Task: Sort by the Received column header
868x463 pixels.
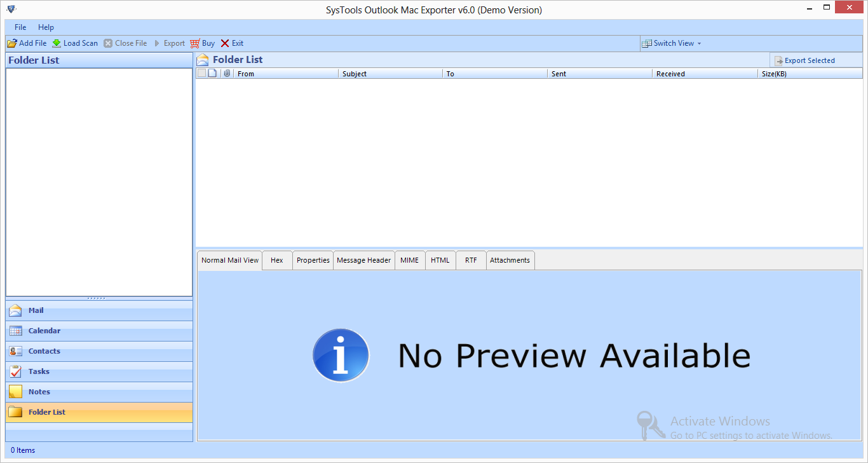Action: (x=705, y=74)
